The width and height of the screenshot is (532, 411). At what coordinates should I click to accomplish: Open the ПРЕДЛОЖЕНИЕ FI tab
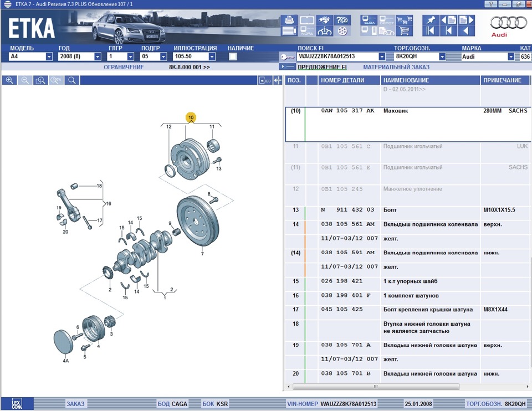[x=323, y=67]
